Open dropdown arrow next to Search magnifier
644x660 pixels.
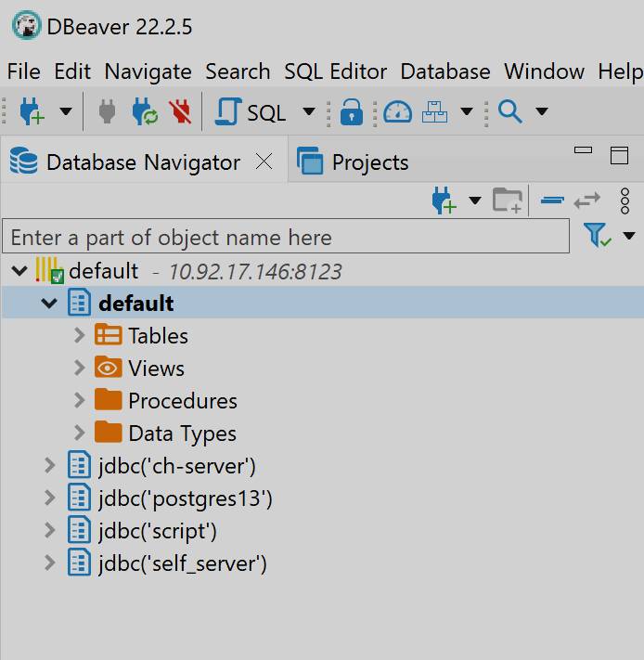click(x=542, y=111)
